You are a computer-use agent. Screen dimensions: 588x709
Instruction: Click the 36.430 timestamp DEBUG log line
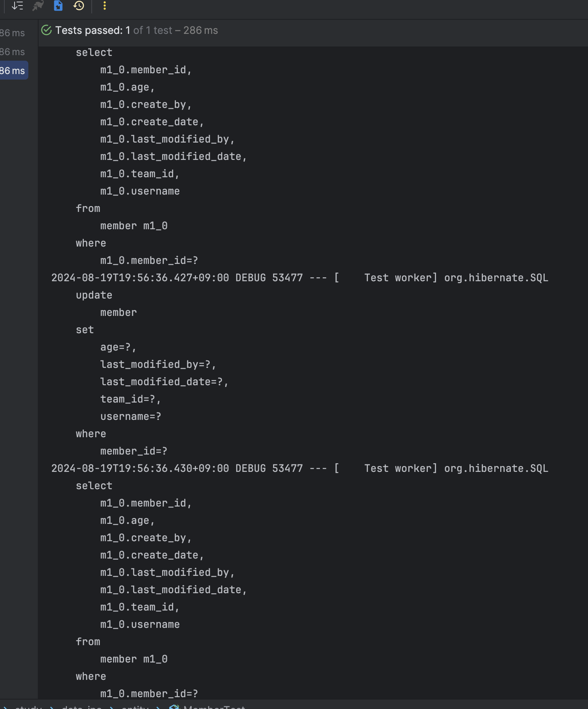coord(300,468)
